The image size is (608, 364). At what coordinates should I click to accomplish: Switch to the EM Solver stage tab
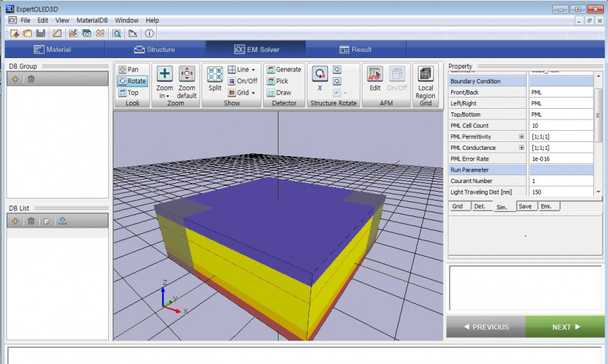tap(256, 49)
